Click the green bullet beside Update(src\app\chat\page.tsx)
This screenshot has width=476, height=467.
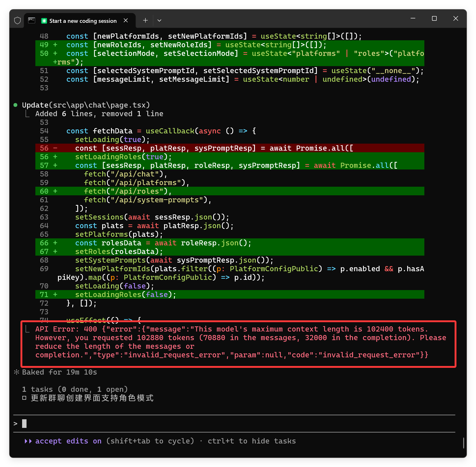point(15,105)
